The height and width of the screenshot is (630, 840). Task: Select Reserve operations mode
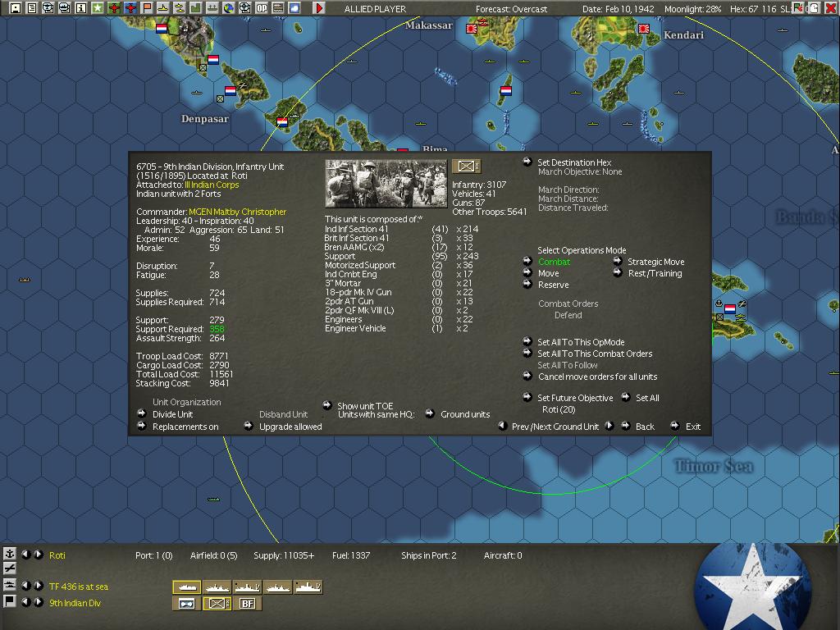554,285
